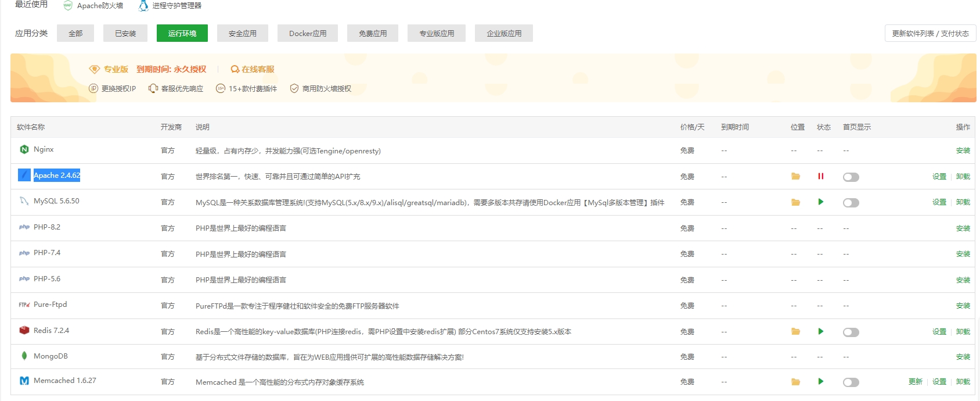Install PHP-7.4 via 安装 link
Viewport: 980px width, 401px height.
(x=963, y=254)
